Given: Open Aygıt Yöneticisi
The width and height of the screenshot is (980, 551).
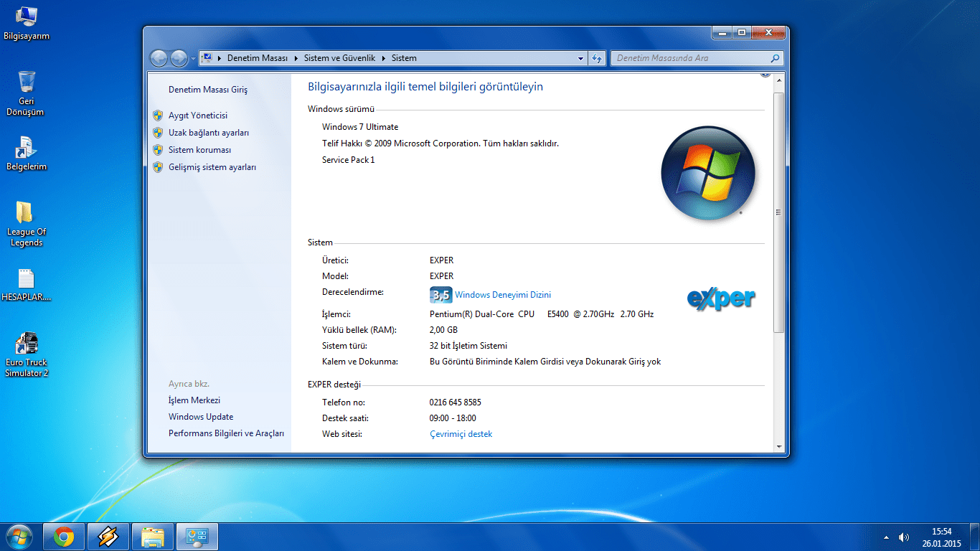Looking at the screenshot, I should [x=198, y=116].
